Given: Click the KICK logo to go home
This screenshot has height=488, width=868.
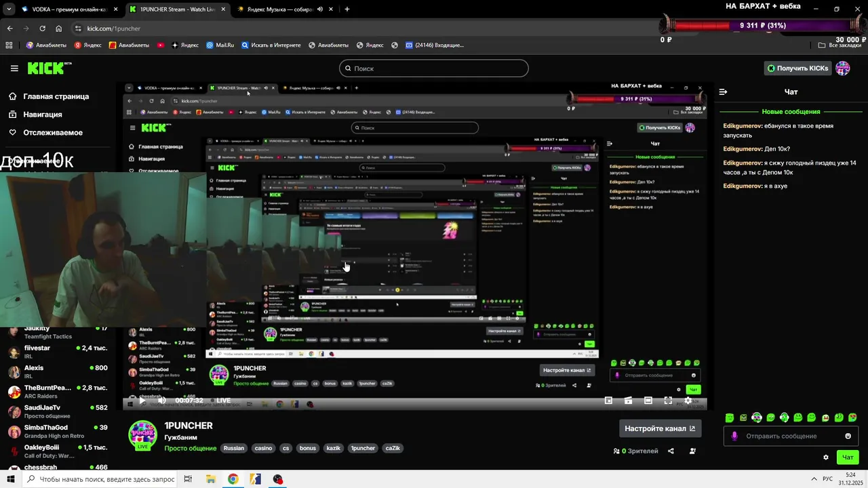Looking at the screenshot, I should (49, 68).
